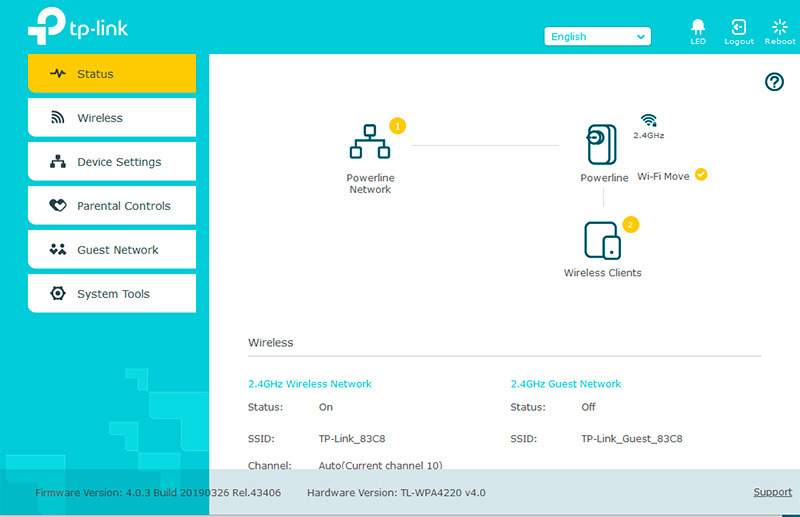Select the Status menu item
This screenshot has height=517, width=800.
click(x=112, y=74)
